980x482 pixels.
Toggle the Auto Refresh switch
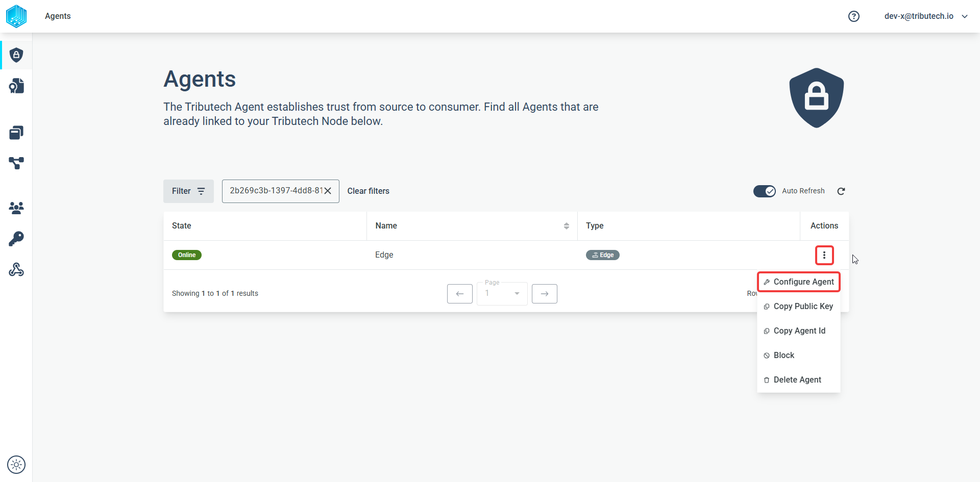pos(765,191)
